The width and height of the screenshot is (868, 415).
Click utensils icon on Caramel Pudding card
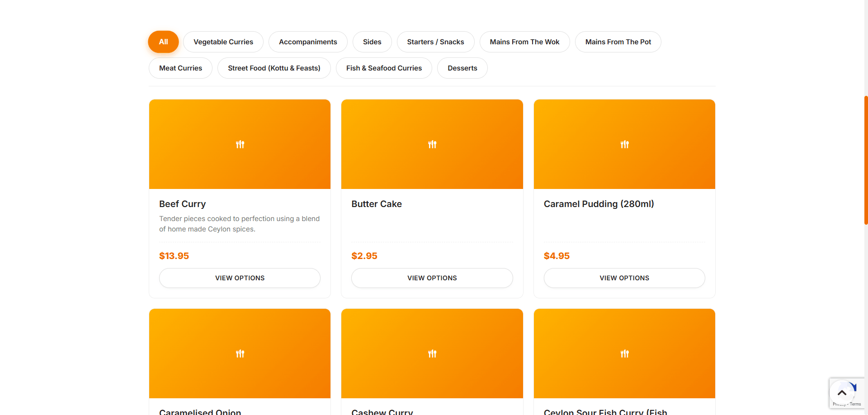point(624,144)
